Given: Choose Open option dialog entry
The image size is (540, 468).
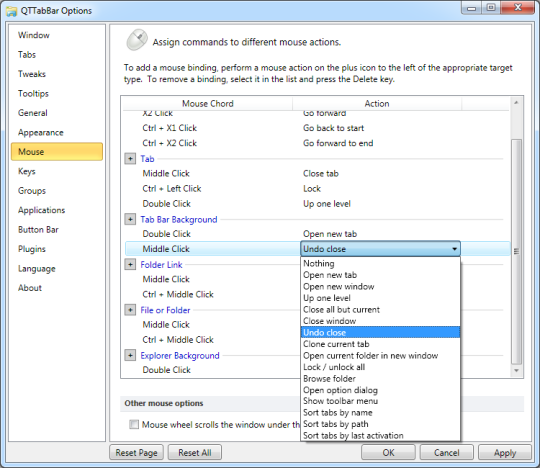Looking at the screenshot, I should coord(380,390).
